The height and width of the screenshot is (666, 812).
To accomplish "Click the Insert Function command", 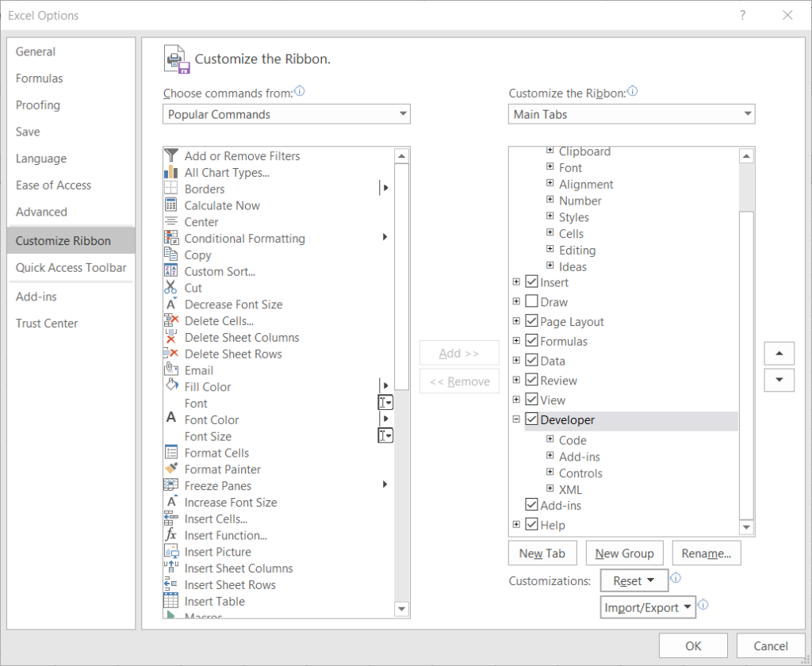I will [x=224, y=535].
